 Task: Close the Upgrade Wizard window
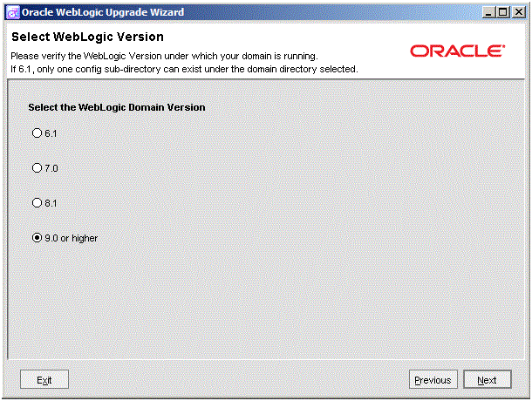click(519, 12)
